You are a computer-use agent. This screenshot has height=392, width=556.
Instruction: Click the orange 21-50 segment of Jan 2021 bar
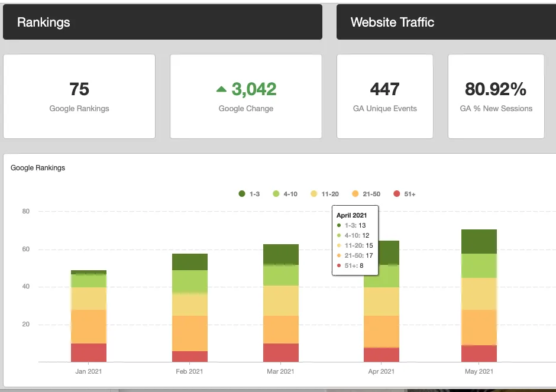point(89,327)
